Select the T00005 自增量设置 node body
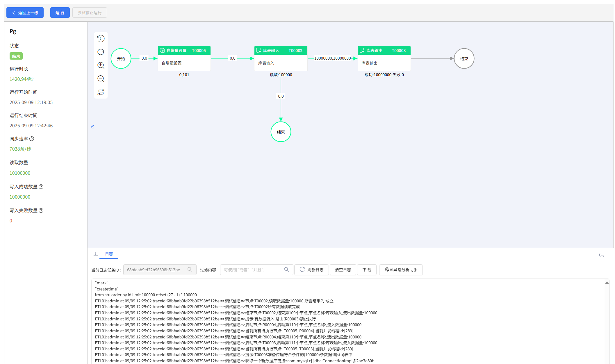Image resolution: width=615 pixels, height=364 pixels. click(x=184, y=63)
